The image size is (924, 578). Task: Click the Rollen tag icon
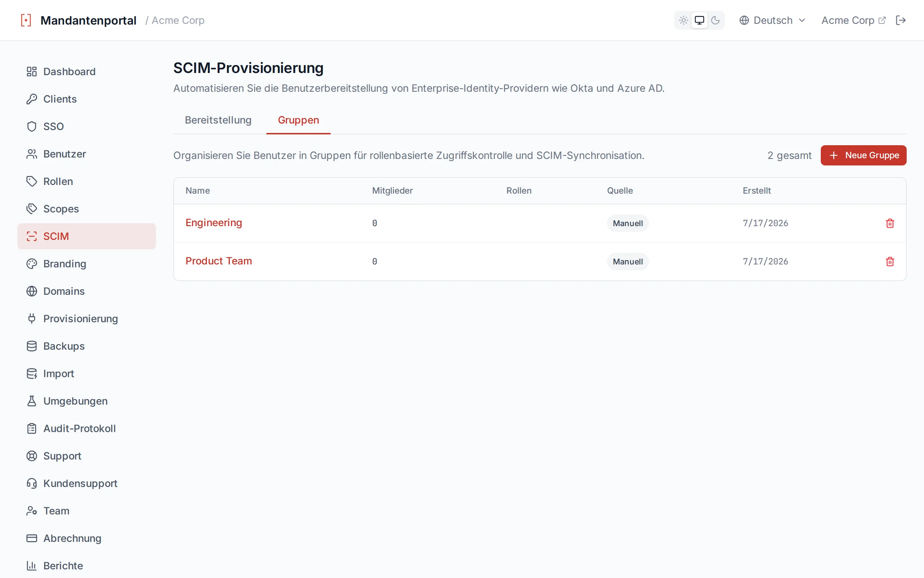(32, 182)
